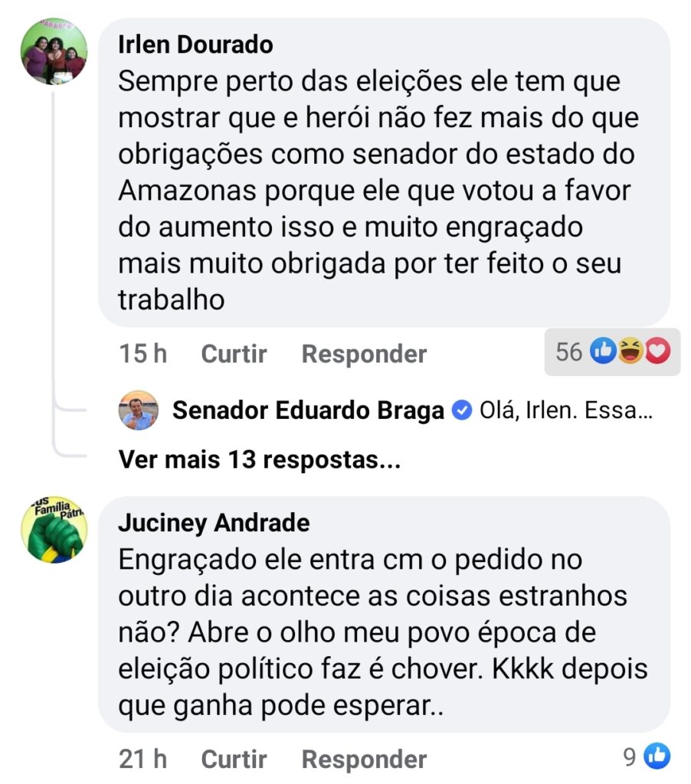This screenshot has width=691, height=784.
Task: Click the verified badge next to Senador Eduardo Braga
Action: tap(461, 411)
